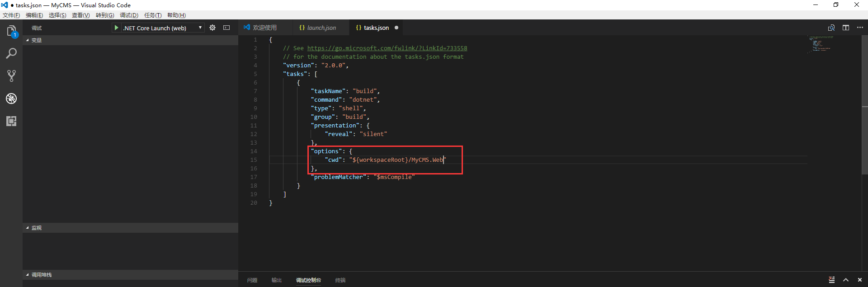Click the editor vertical scrollbar
Image resolution: width=868 pixels, height=287 pixels.
(864, 105)
